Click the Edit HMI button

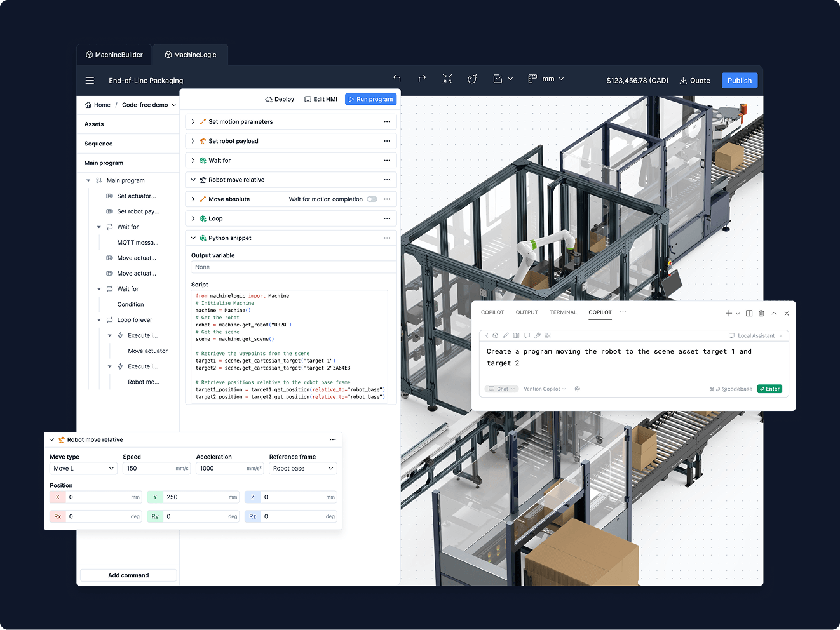(x=321, y=99)
